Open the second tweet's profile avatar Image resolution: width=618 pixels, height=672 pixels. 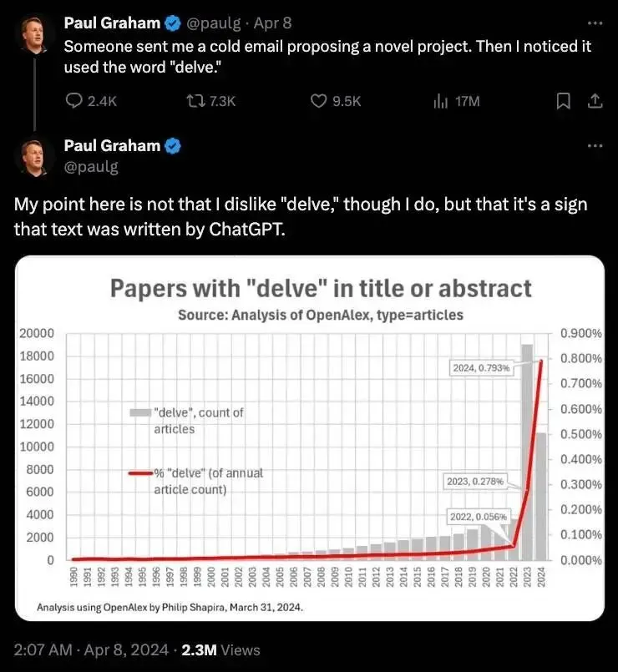click(x=35, y=158)
